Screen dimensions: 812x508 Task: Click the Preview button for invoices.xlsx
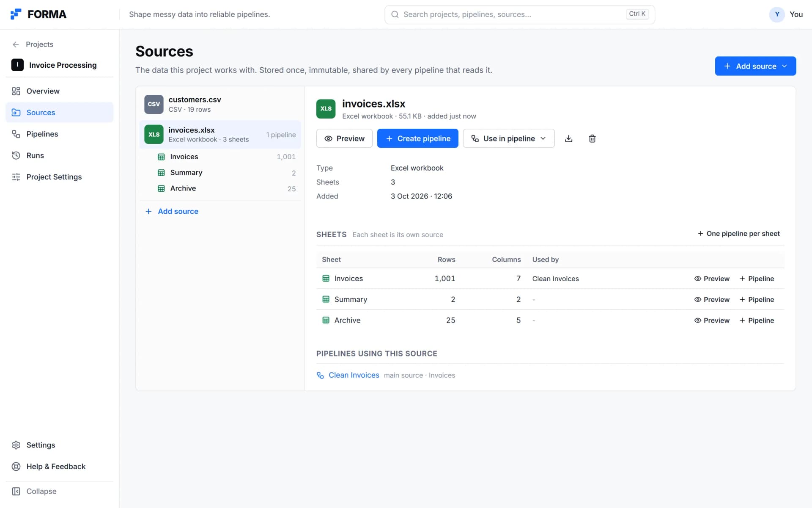pos(344,138)
